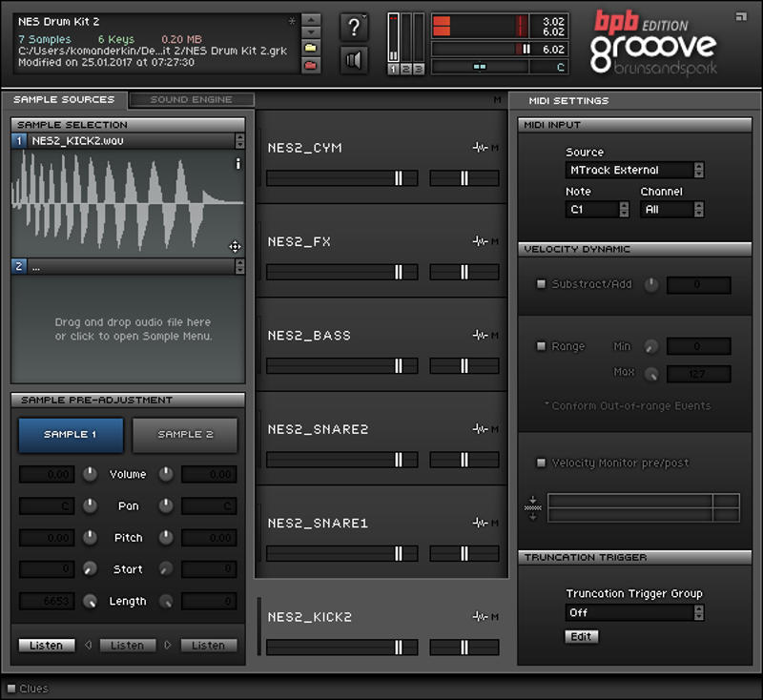Open the help question mark button

354,27
